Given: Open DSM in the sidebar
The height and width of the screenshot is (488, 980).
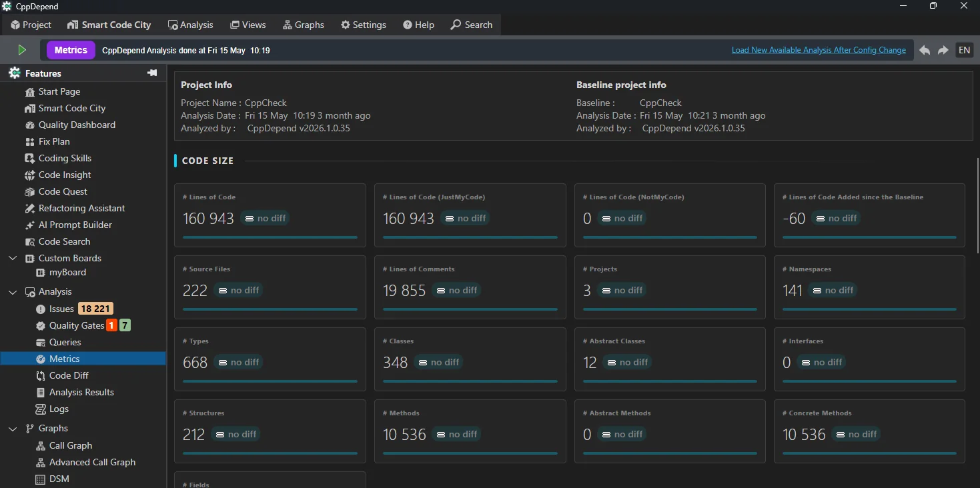Looking at the screenshot, I should click(59, 479).
